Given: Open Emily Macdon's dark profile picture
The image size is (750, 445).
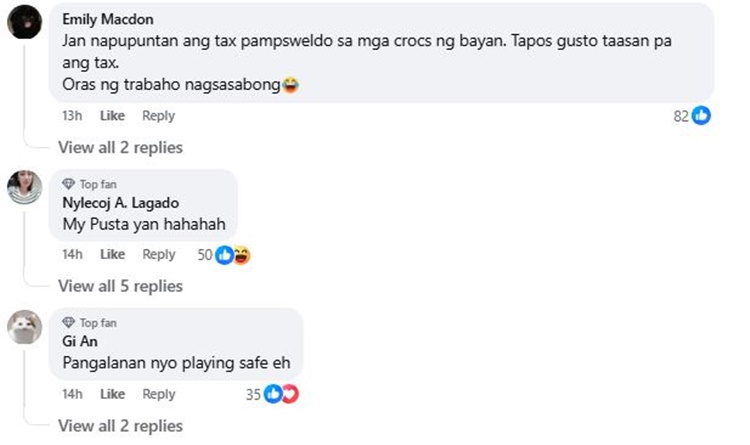Looking at the screenshot, I should point(24,22).
